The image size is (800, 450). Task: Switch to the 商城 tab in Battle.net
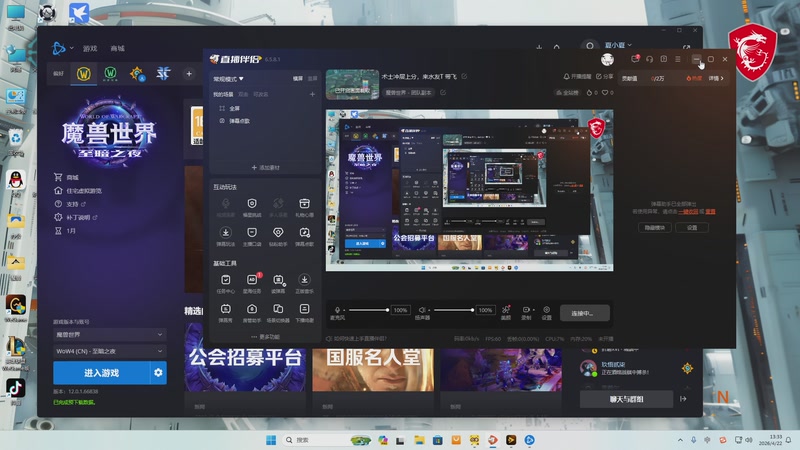[117, 48]
